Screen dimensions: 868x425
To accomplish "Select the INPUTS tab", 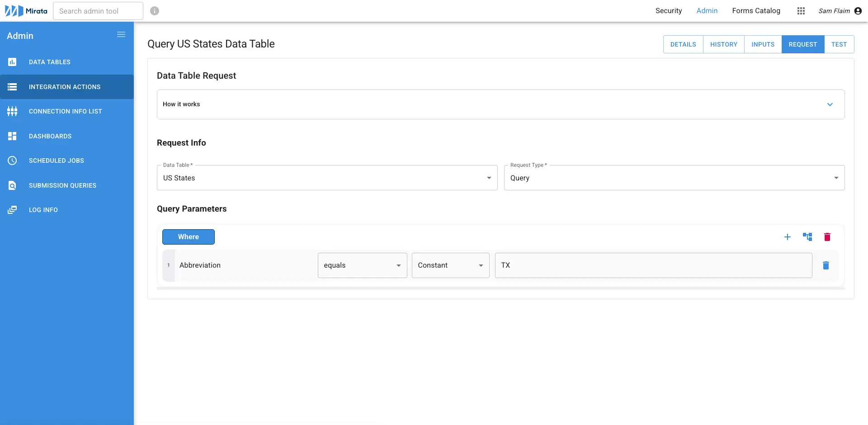I will coord(763,44).
